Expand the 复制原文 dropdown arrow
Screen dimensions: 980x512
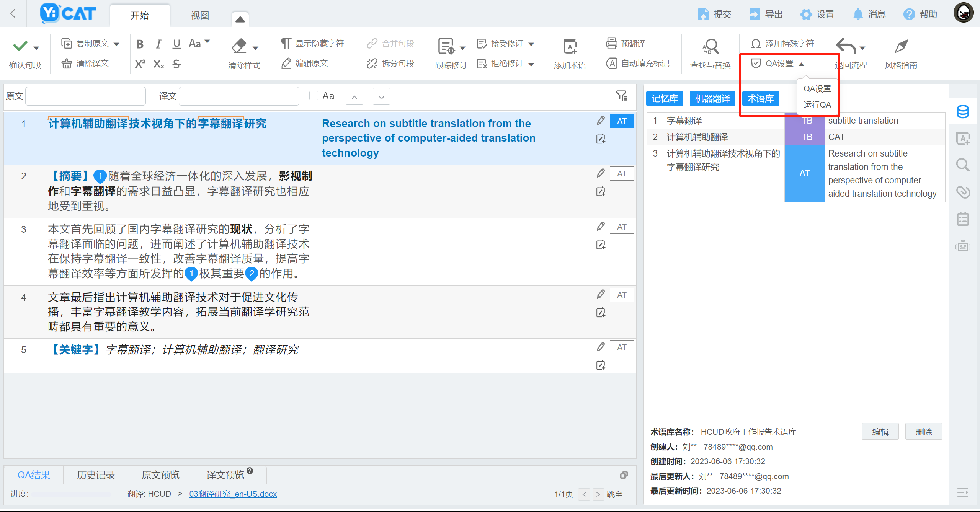pos(117,43)
